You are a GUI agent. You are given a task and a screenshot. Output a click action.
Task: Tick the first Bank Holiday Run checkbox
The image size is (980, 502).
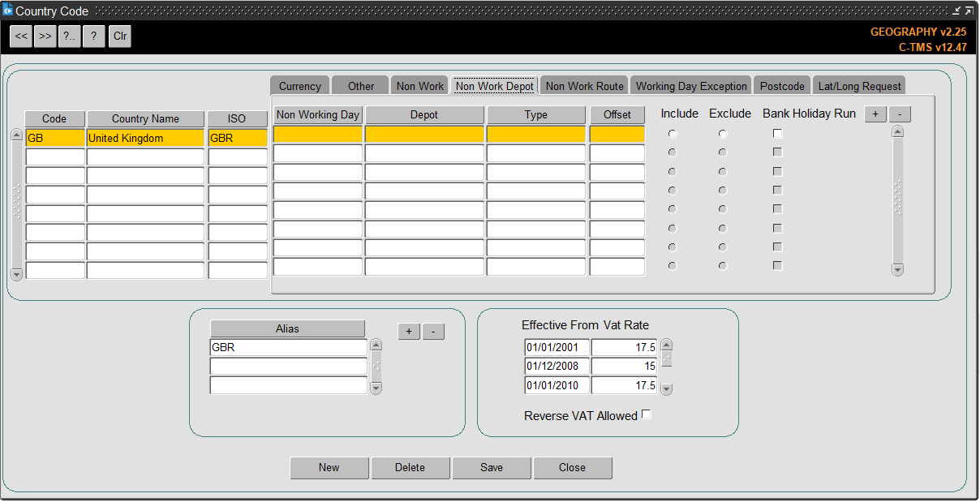[x=777, y=133]
